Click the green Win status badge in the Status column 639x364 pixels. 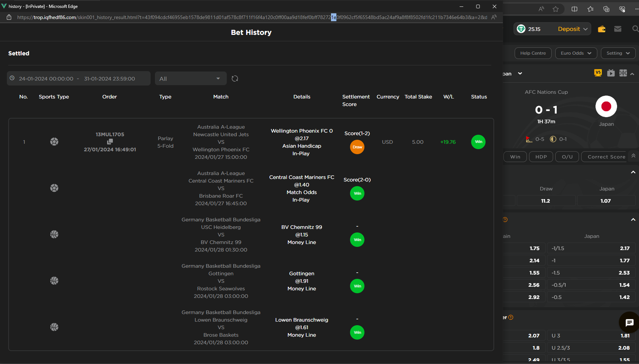pos(478,142)
